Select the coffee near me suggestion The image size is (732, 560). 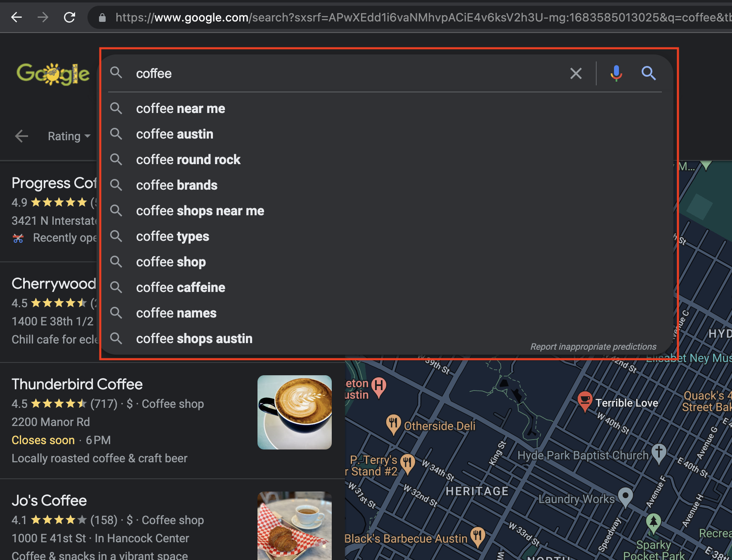click(180, 108)
